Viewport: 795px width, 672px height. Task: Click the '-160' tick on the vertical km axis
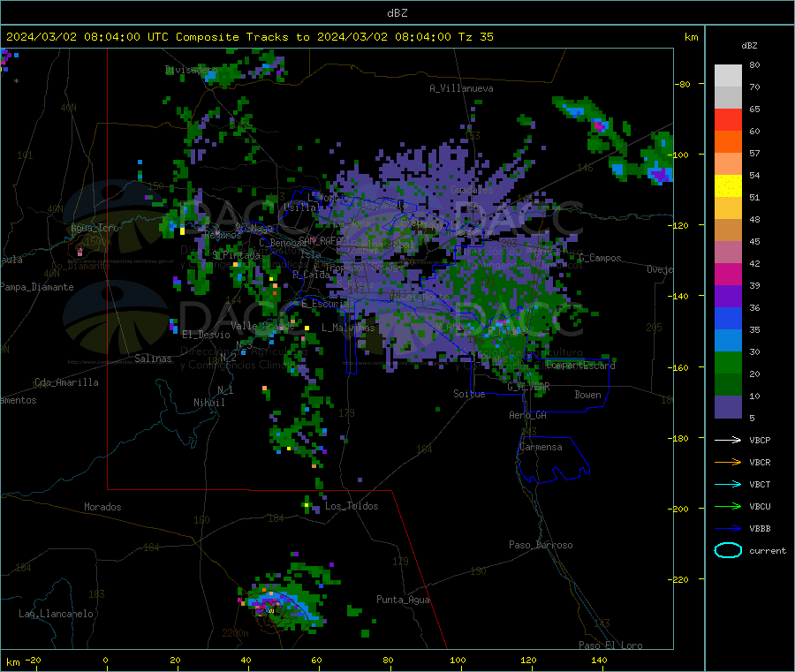[x=680, y=367]
